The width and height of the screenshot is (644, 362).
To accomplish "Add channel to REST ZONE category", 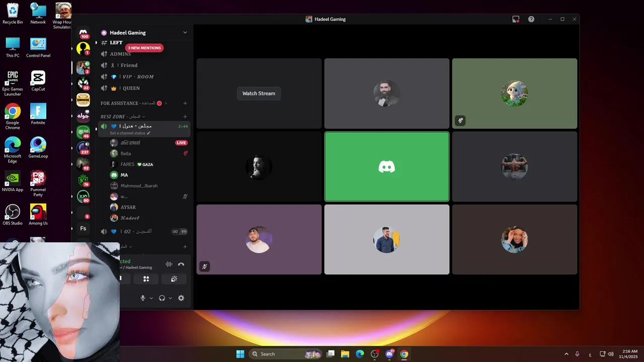I will [x=185, y=116].
